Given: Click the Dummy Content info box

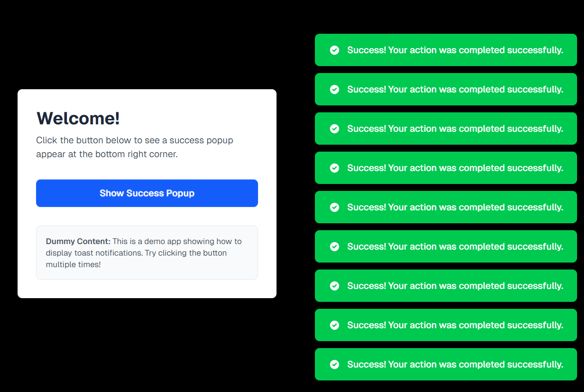Looking at the screenshot, I should [147, 252].
